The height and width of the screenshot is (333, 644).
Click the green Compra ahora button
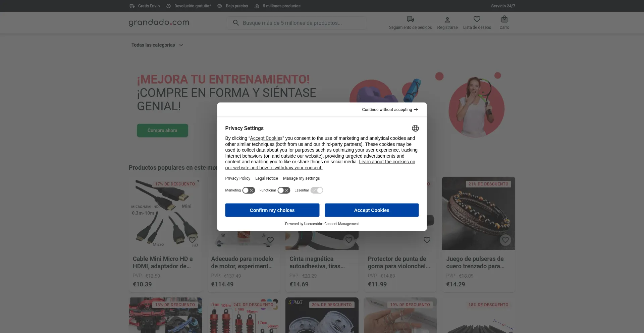(x=162, y=130)
